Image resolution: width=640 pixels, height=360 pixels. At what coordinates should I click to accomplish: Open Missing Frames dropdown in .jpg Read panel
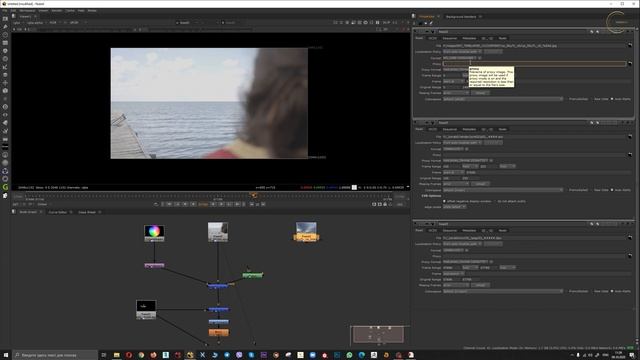[456, 93]
